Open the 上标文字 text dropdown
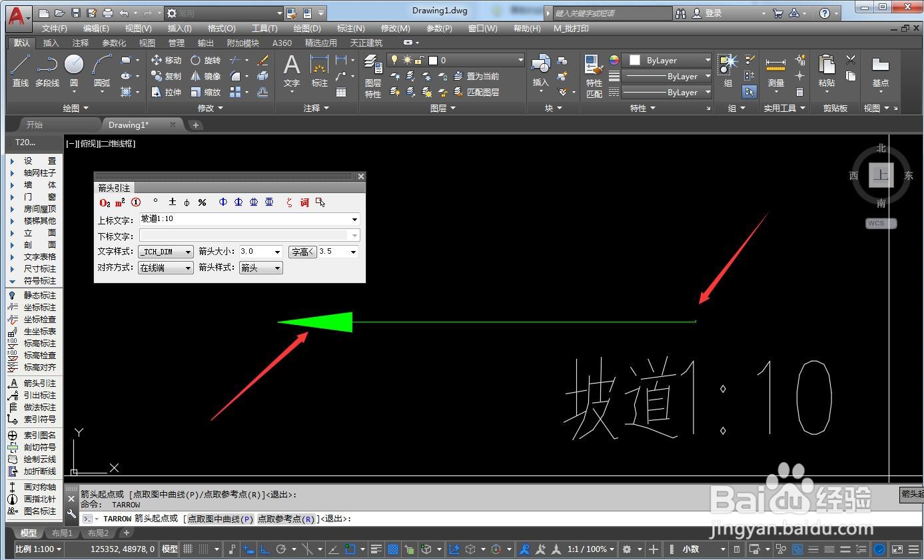Image resolution: width=924 pixels, height=560 pixels. (354, 219)
